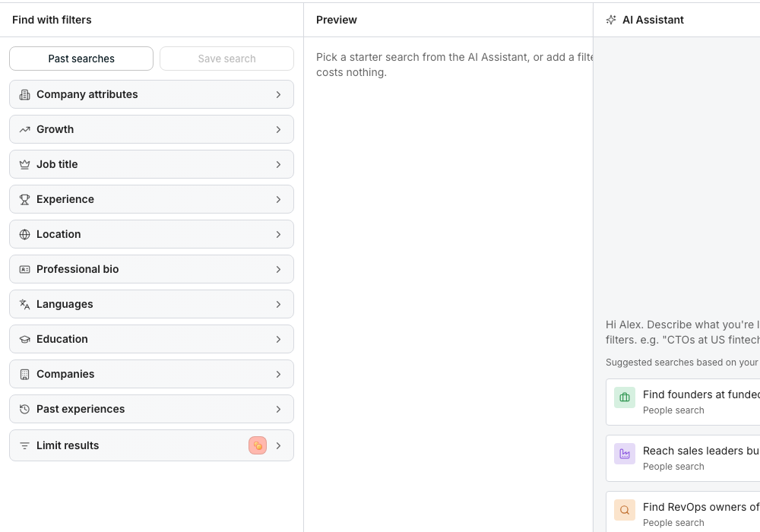Click the 'Pick a starter search' hint text
760x532 pixels.
(x=454, y=65)
